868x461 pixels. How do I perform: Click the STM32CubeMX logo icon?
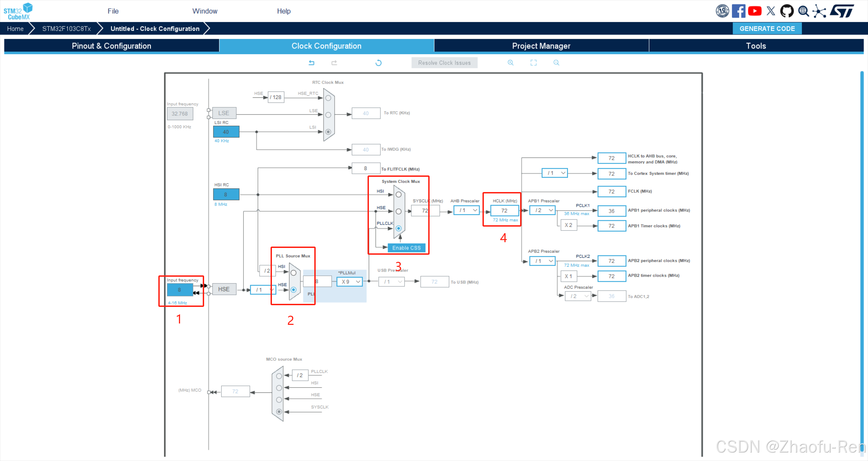tap(18, 11)
